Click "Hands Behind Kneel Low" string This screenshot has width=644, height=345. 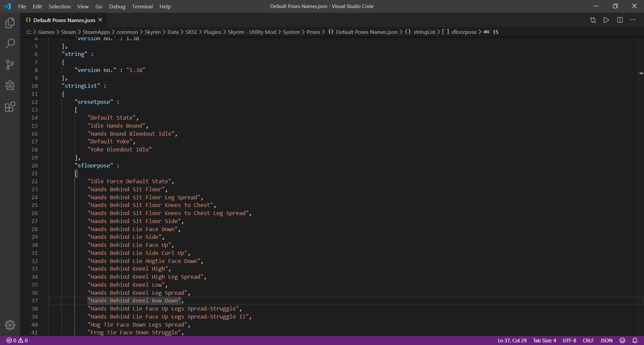click(126, 285)
